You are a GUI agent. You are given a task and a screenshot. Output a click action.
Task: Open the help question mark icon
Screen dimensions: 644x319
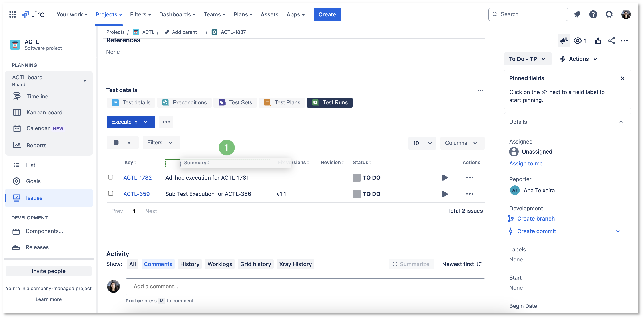pyautogui.click(x=593, y=14)
